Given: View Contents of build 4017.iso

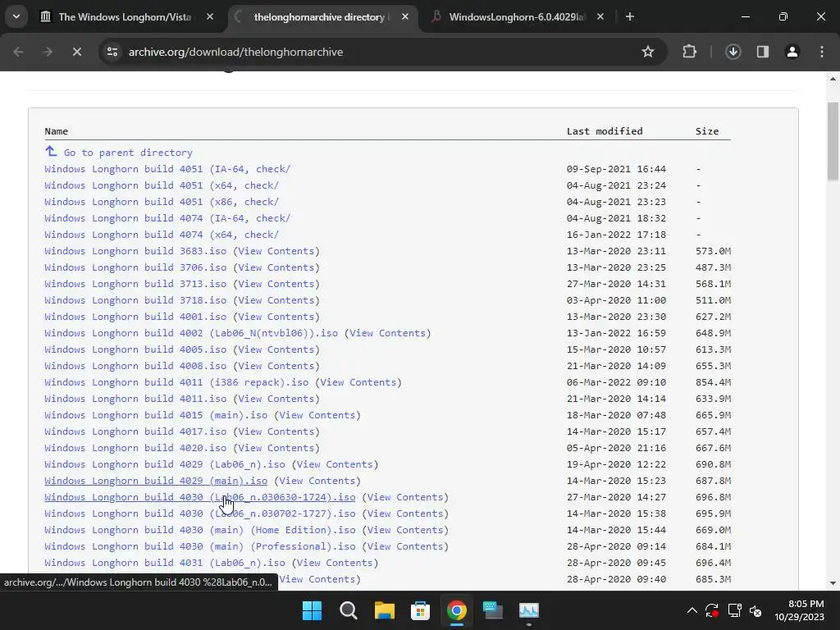Looking at the screenshot, I should 276,431.
